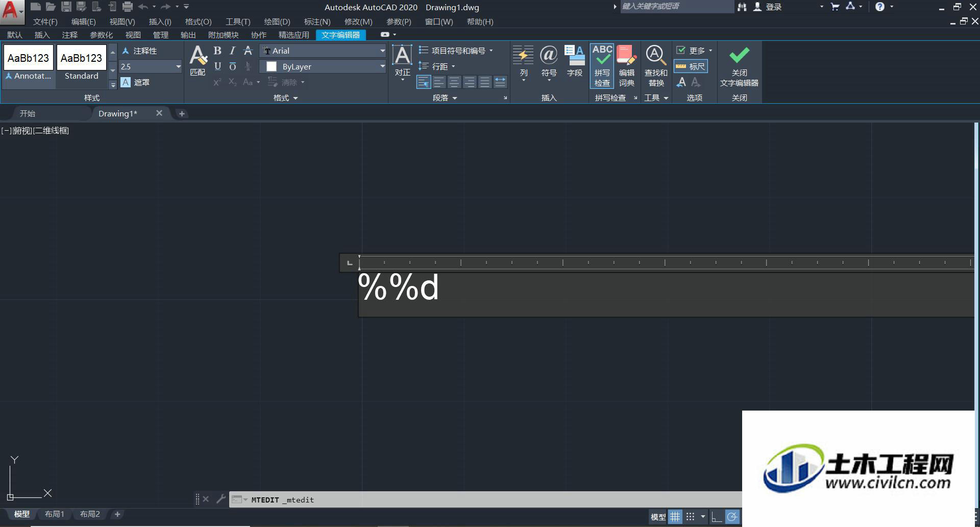Click 登录 sign in button

point(768,7)
